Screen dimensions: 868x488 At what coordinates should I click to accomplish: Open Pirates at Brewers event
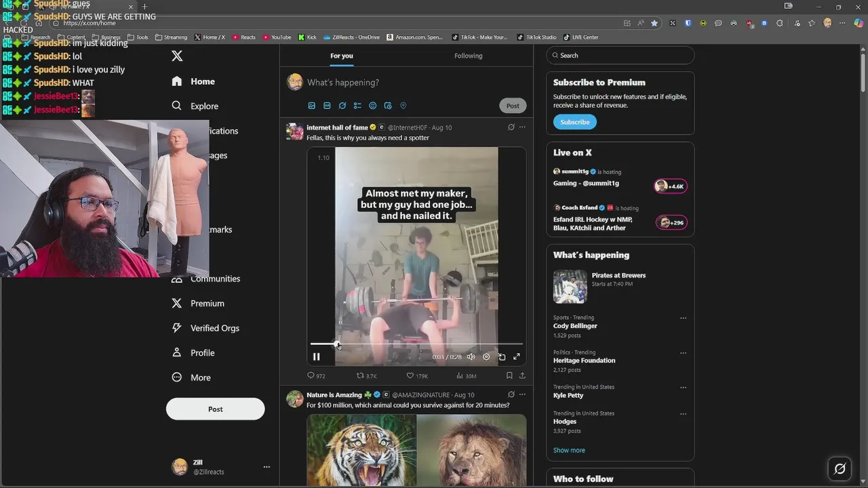620,286
